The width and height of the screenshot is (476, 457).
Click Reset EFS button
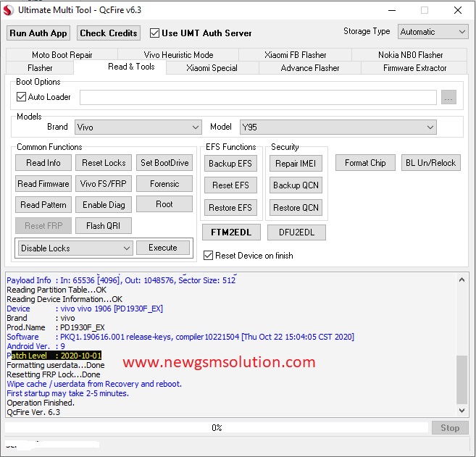pos(230,185)
